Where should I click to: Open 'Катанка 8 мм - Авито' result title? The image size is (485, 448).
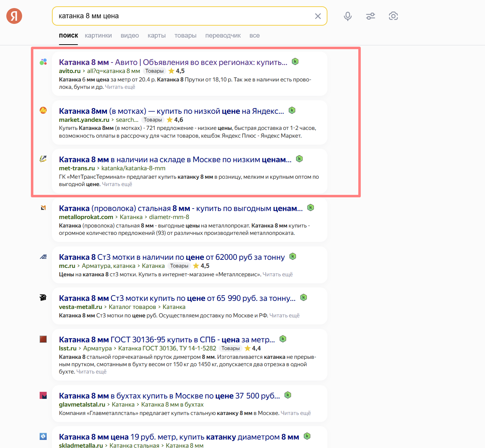tap(173, 62)
